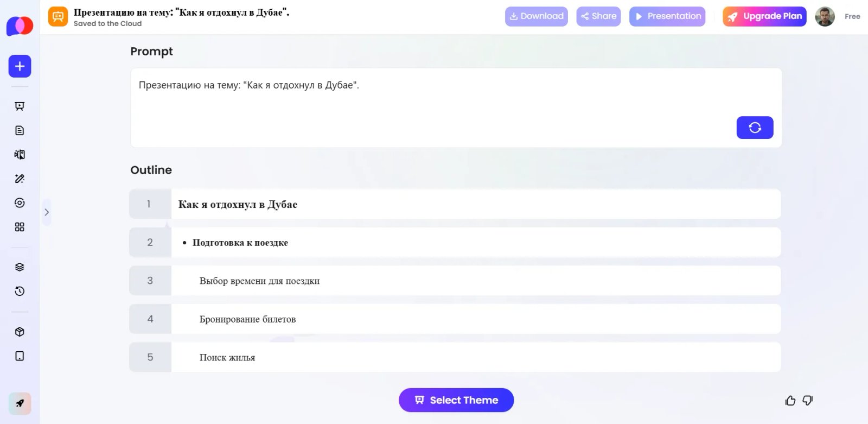The image size is (868, 424).
Task: Regenerate the outline with the refresh button
Action: [x=755, y=128]
